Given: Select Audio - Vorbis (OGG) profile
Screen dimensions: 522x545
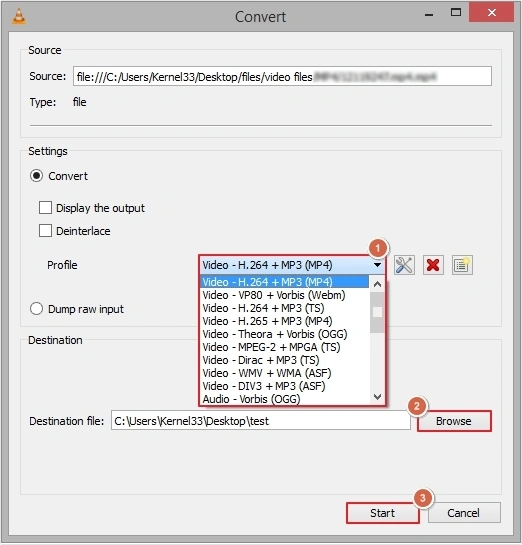Looking at the screenshot, I should (x=284, y=399).
